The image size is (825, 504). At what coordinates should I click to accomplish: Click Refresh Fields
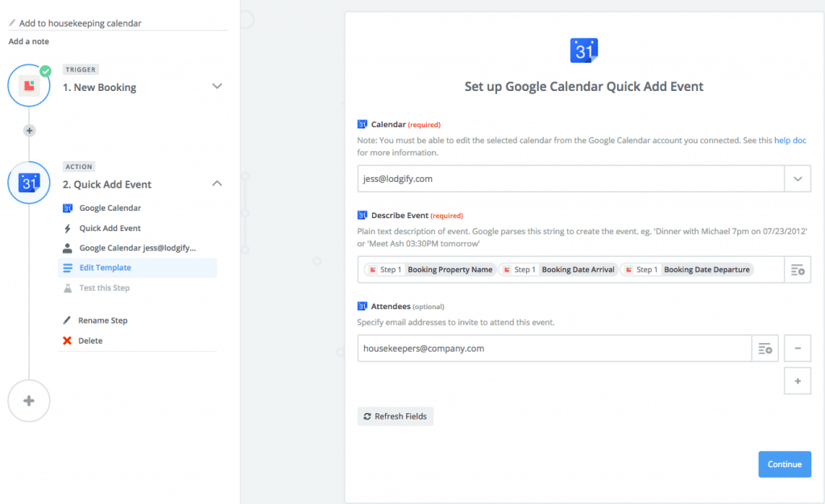coord(395,416)
